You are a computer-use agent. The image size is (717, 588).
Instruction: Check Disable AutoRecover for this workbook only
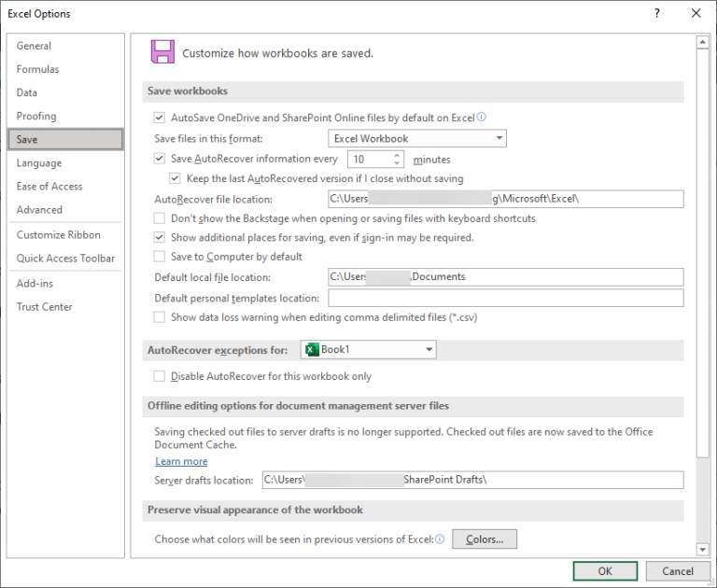[159, 377]
